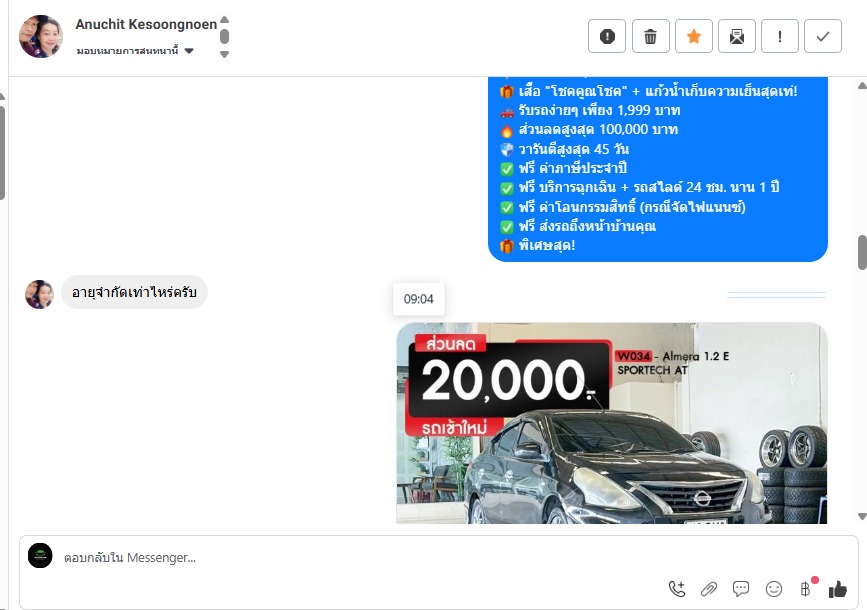
Task: Click the page avatar beside reply box
Action: pyautogui.click(x=40, y=556)
